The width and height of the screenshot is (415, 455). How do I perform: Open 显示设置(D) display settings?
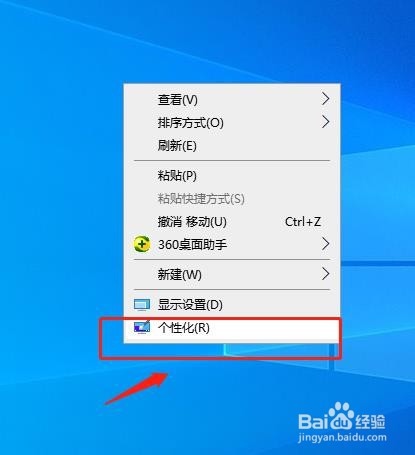pyautogui.click(x=232, y=304)
